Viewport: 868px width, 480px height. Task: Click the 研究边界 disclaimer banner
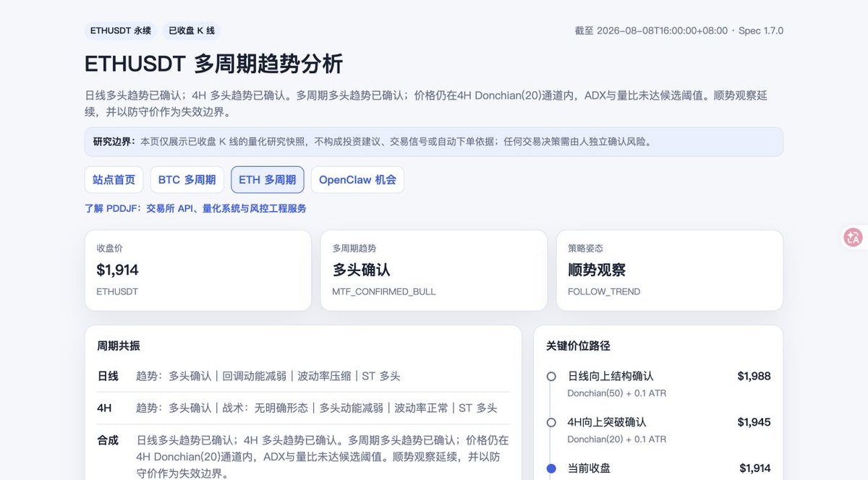434,142
